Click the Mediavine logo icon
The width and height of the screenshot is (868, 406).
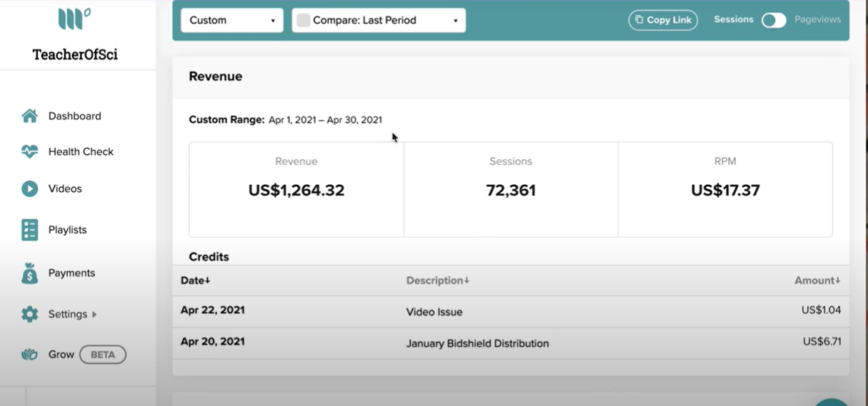(74, 19)
